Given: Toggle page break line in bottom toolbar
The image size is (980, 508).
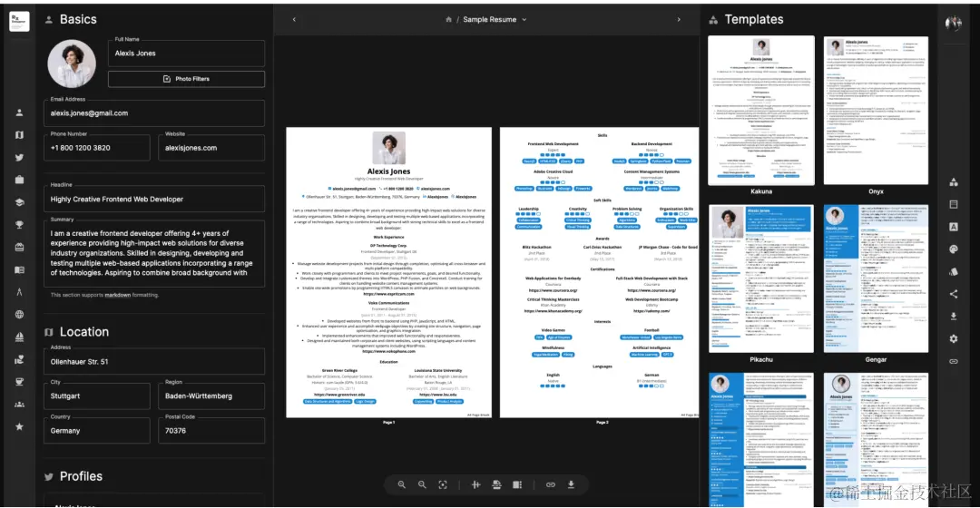Looking at the screenshot, I should point(496,485).
